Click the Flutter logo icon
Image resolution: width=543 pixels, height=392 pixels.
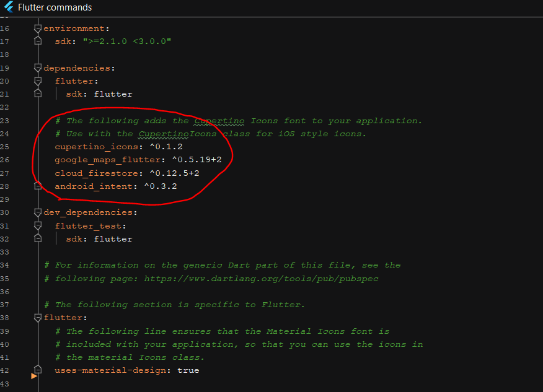tap(9, 7)
